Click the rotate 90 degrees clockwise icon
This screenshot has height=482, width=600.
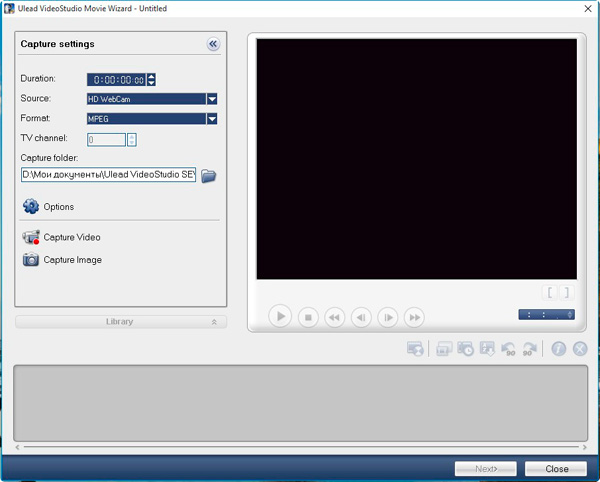point(530,349)
